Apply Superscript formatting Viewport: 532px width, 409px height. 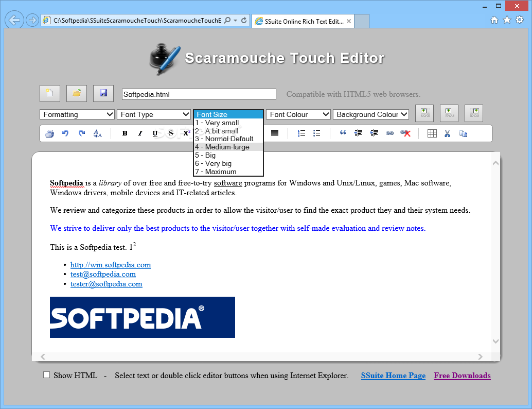187,133
